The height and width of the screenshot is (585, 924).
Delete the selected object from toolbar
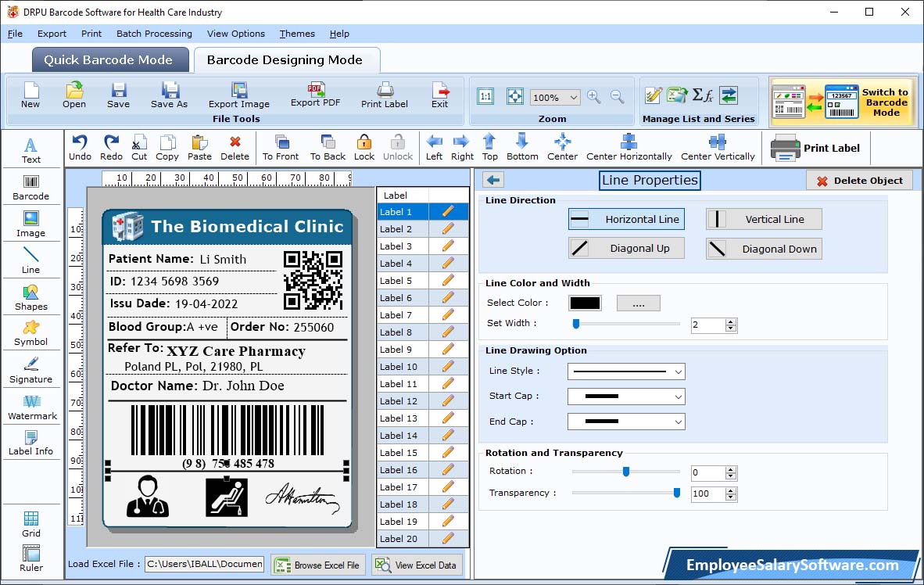click(235, 148)
